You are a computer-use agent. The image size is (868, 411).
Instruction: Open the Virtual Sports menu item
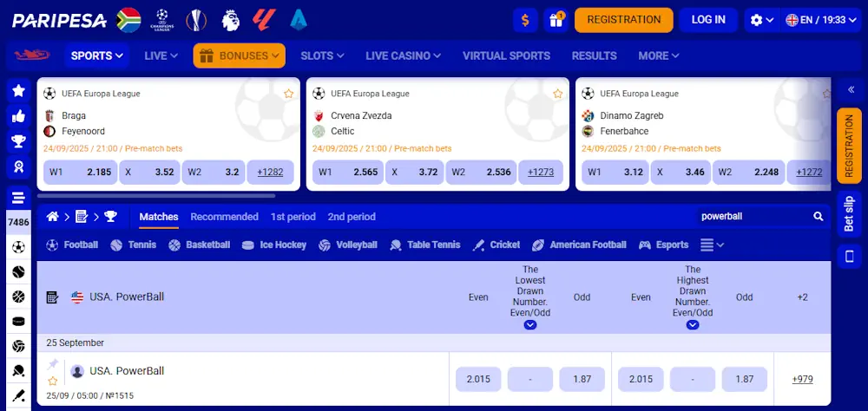point(506,55)
